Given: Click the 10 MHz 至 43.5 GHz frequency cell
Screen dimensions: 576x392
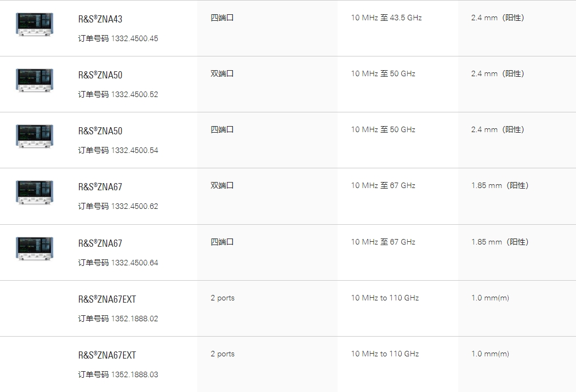Looking at the screenshot, I should pyautogui.click(x=386, y=18).
